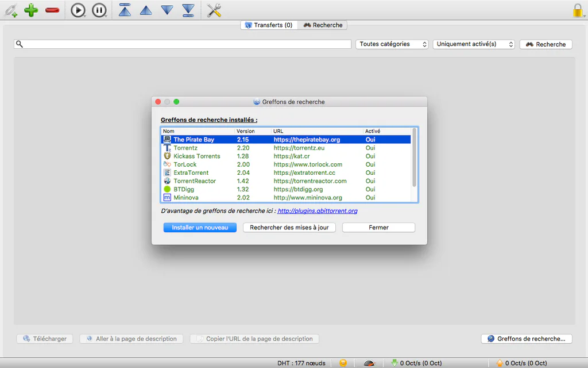Screen dimensions: 588x368
Task: Select the Mininova plugin row
Action: (286, 198)
